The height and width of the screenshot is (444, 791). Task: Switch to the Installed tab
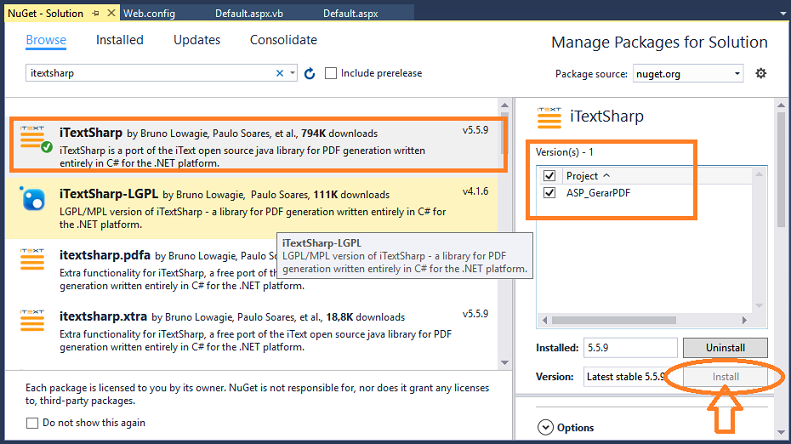tap(120, 40)
